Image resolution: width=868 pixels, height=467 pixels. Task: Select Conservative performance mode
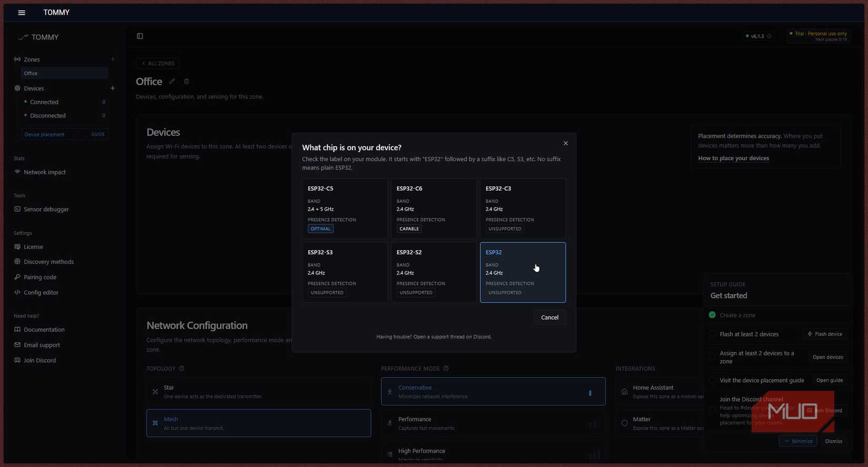493,392
